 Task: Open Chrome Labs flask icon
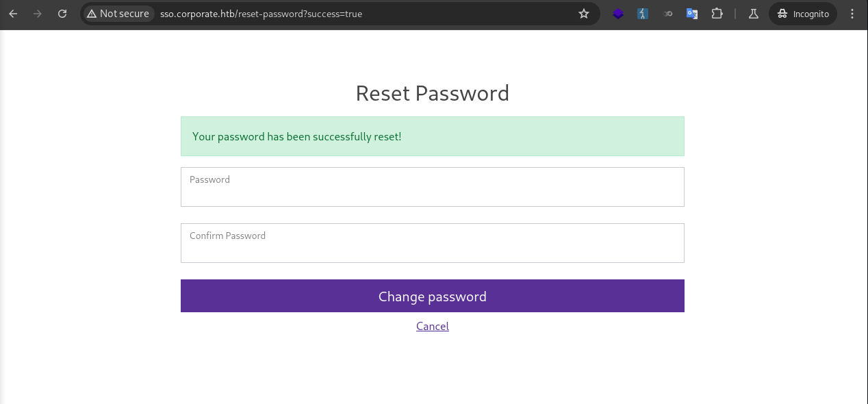[x=754, y=14]
